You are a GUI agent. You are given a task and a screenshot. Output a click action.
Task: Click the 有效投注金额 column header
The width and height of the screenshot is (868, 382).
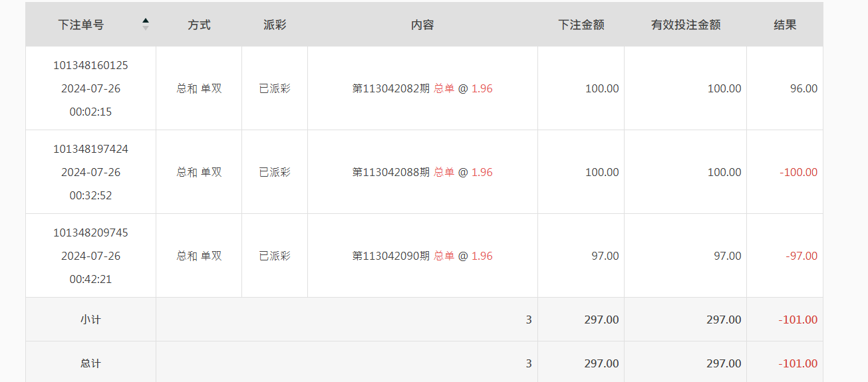(x=685, y=25)
